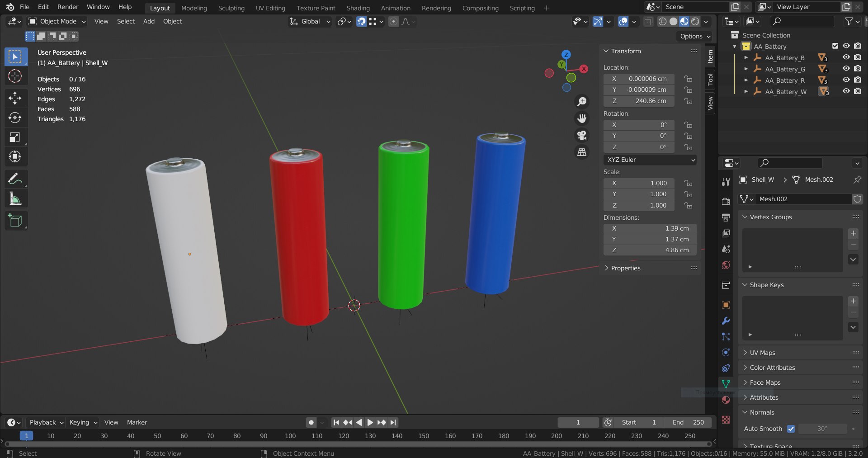Select the Select Box tool
The width and height of the screenshot is (868, 458).
click(x=16, y=57)
